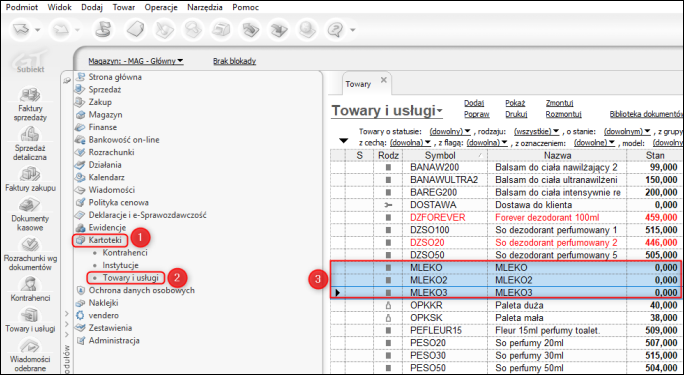This screenshot has height=375, width=684.
Task: Click the Drukuj link
Action: point(516,114)
